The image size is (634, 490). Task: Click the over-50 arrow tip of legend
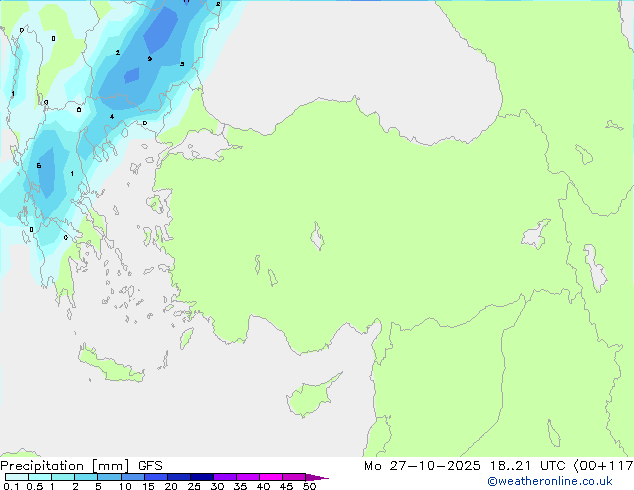click(317, 477)
